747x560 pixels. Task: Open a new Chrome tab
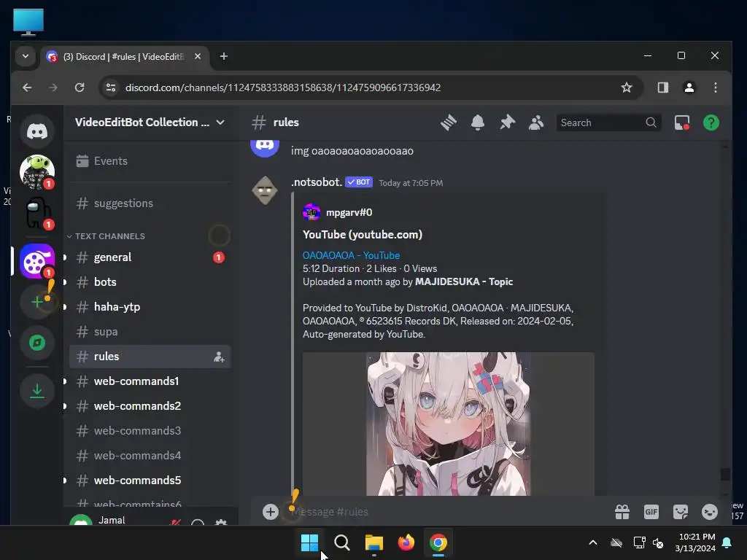point(223,56)
